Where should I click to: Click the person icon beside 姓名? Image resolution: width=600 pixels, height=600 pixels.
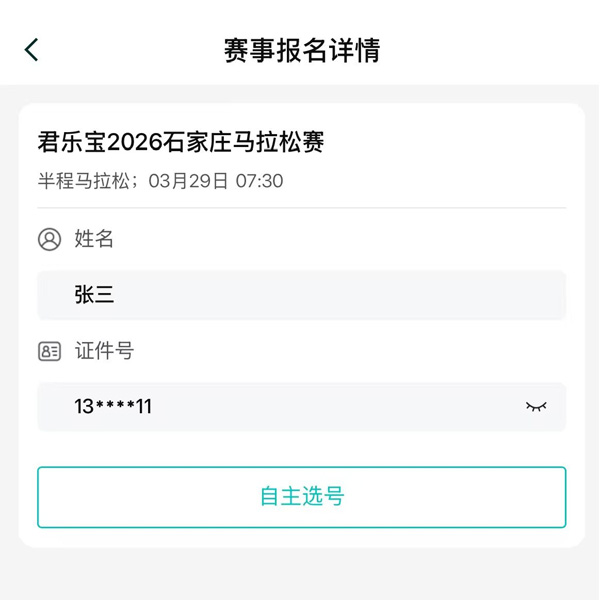[49, 239]
